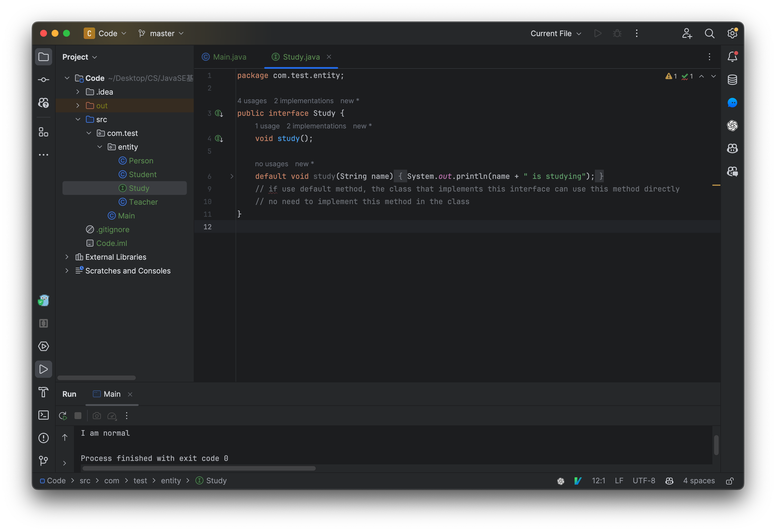Viewport: 776px width, 532px height.
Task: Click the 4 usages inlay hint
Action: (252, 101)
